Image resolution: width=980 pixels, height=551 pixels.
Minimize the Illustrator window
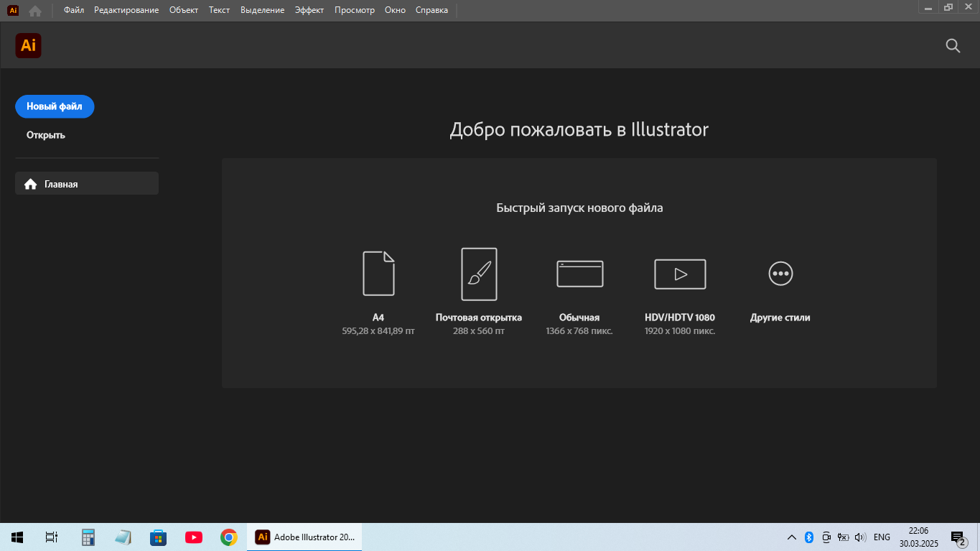click(x=928, y=6)
